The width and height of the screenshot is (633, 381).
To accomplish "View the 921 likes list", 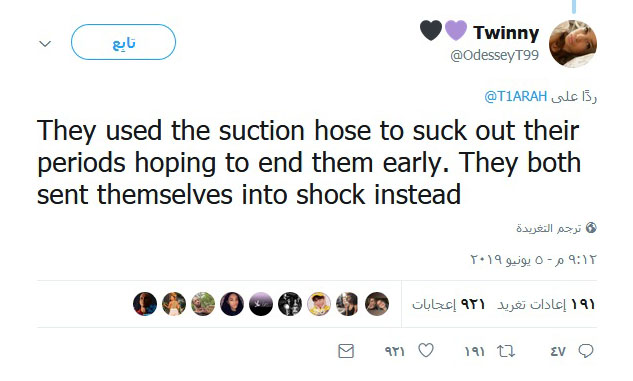I will click(x=449, y=304).
